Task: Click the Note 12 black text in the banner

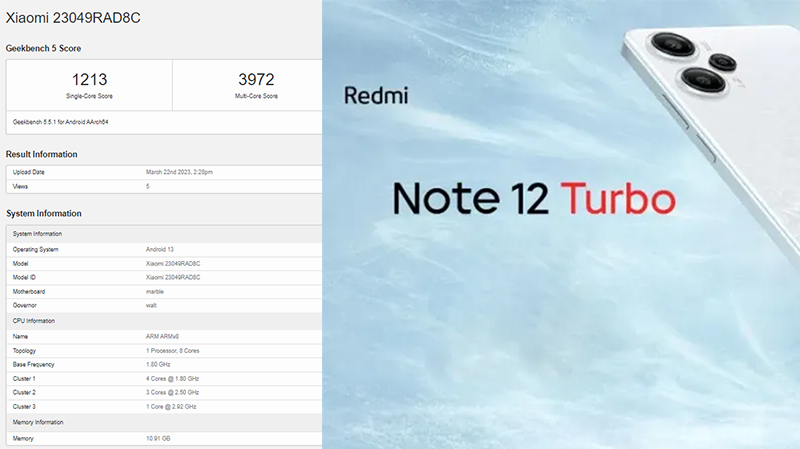Action: (470, 198)
